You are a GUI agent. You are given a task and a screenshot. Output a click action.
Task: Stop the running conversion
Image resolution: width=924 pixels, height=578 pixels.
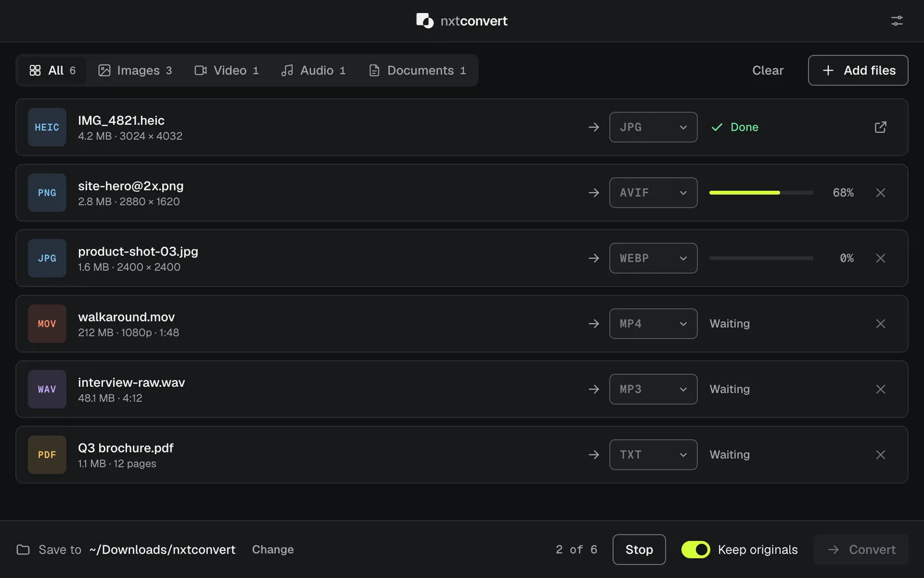pos(639,550)
